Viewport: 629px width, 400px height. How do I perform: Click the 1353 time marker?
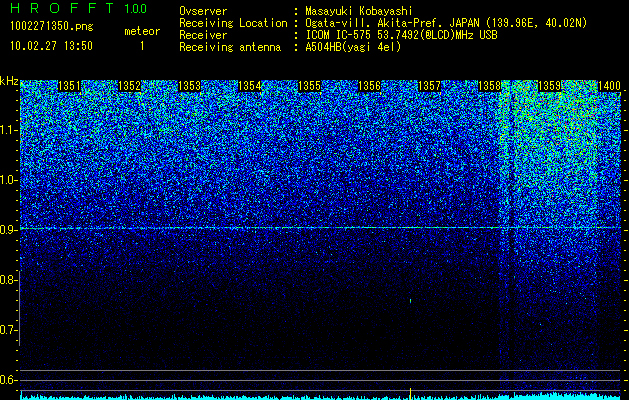pyautogui.click(x=189, y=86)
